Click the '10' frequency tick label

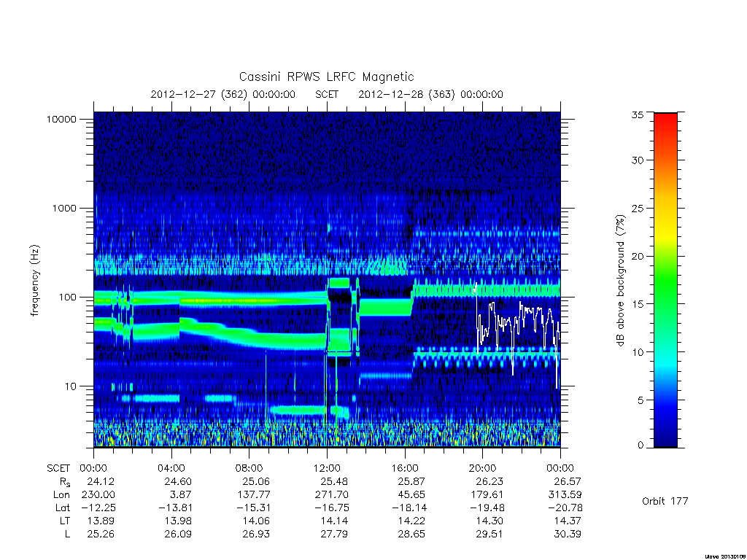pos(71,386)
